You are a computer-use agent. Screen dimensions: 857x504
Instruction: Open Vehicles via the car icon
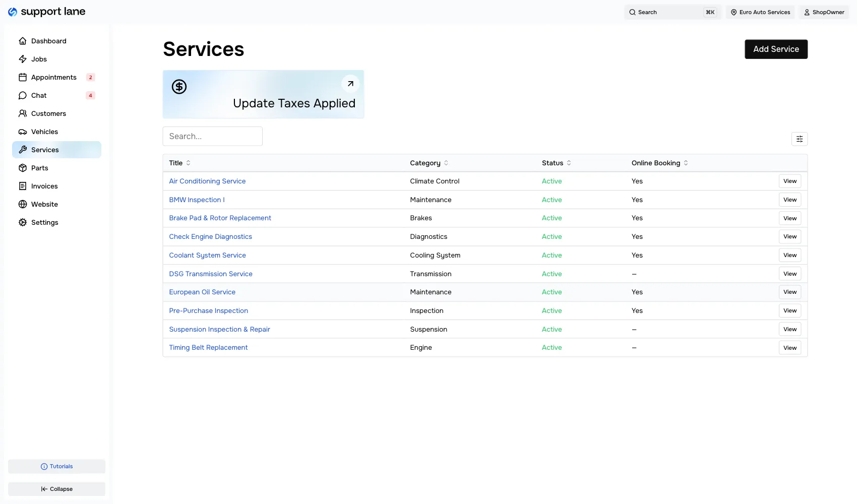[x=23, y=132]
